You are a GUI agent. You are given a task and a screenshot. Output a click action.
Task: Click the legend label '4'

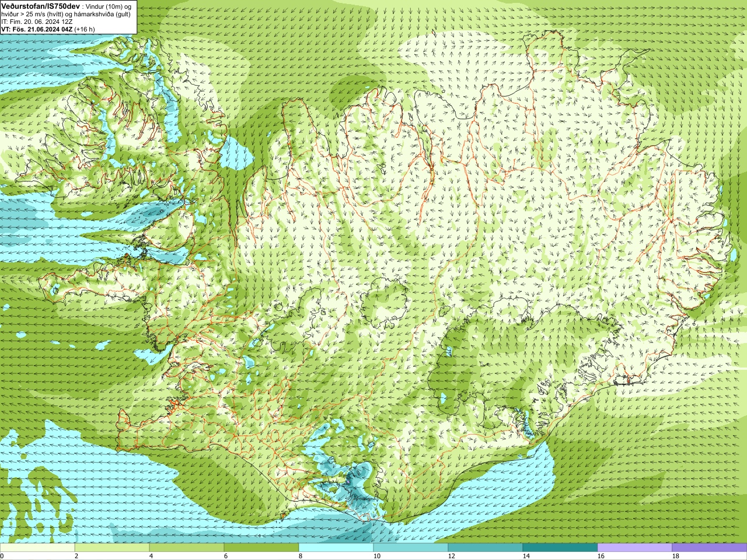point(151,556)
